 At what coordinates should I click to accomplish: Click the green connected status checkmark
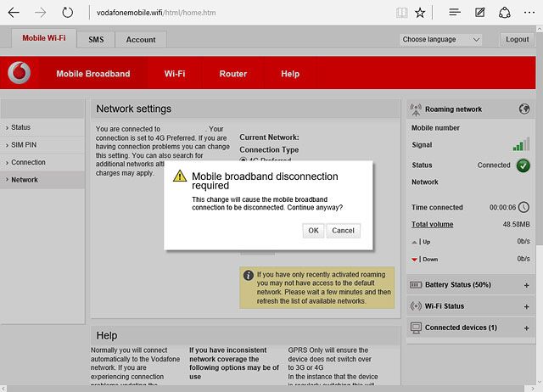click(523, 165)
